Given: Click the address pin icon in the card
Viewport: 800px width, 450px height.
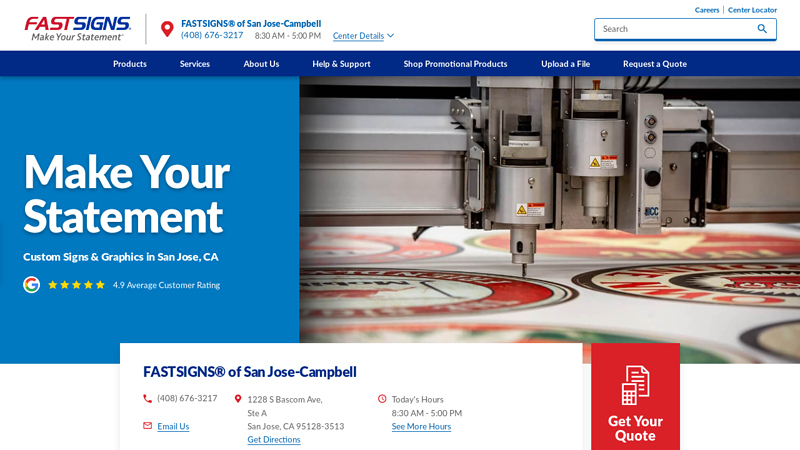Looking at the screenshot, I should point(238,398).
